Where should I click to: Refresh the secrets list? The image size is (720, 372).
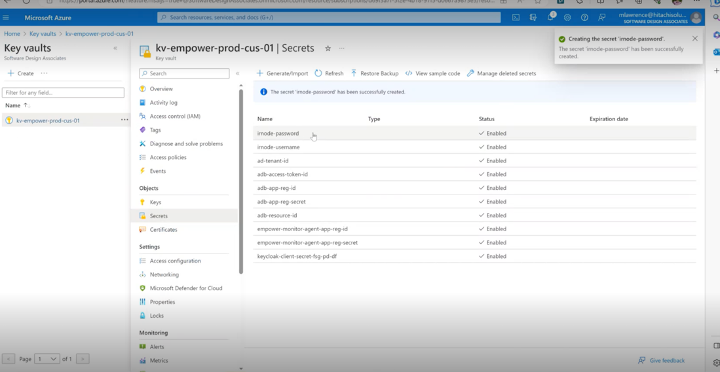329,73
